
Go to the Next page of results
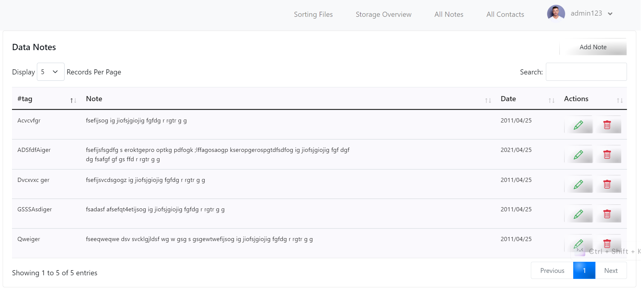tap(611, 270)
